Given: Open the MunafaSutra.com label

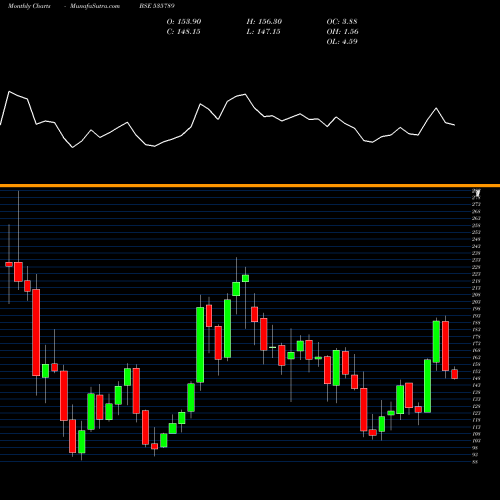Looking at the screenshot, I should coord(95,6).
